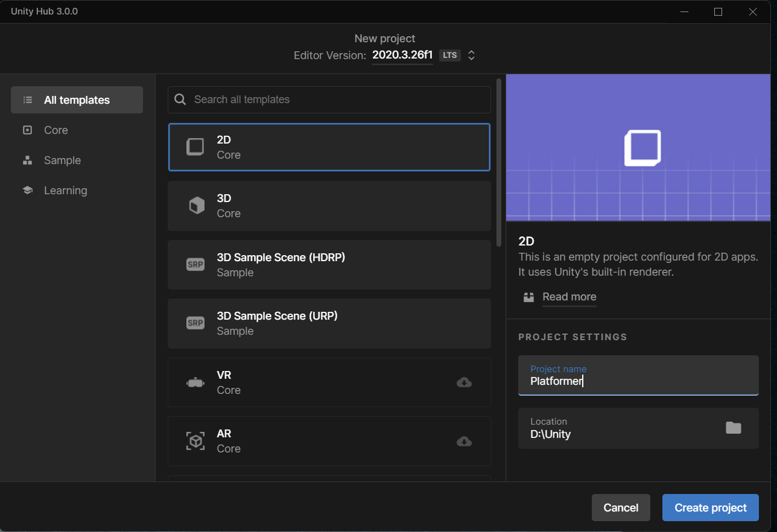777x532 pixels.
Task: Click the All templates list icon
Action: [27, 100]
